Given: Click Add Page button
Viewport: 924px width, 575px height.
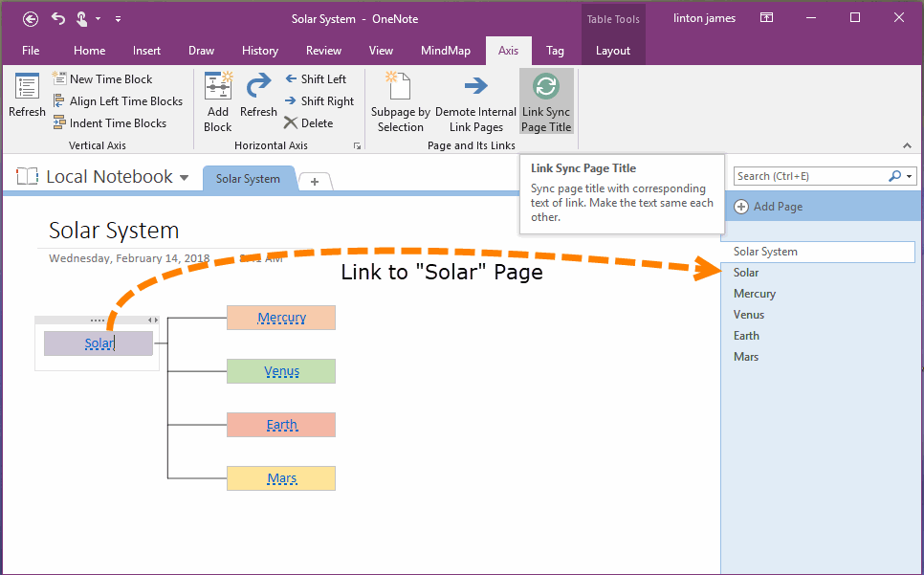Looking at the screenshot, I should (x=768, y=207).
